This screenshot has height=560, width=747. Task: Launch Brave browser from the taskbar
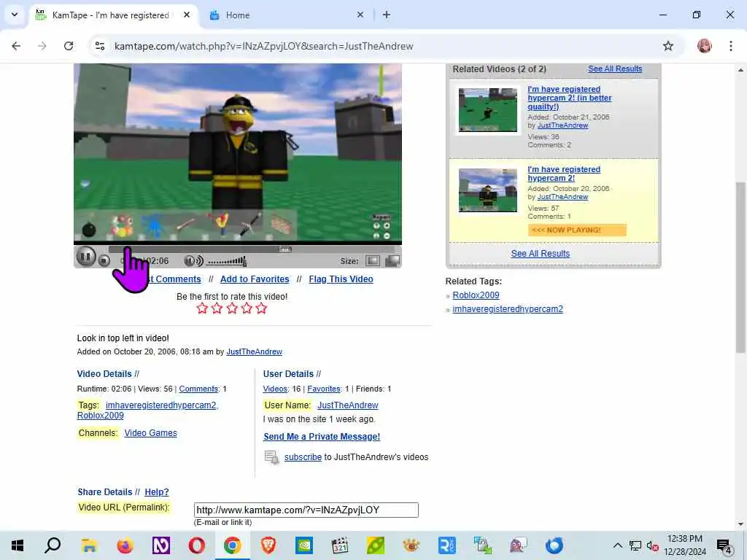click(x=268, y=545)
